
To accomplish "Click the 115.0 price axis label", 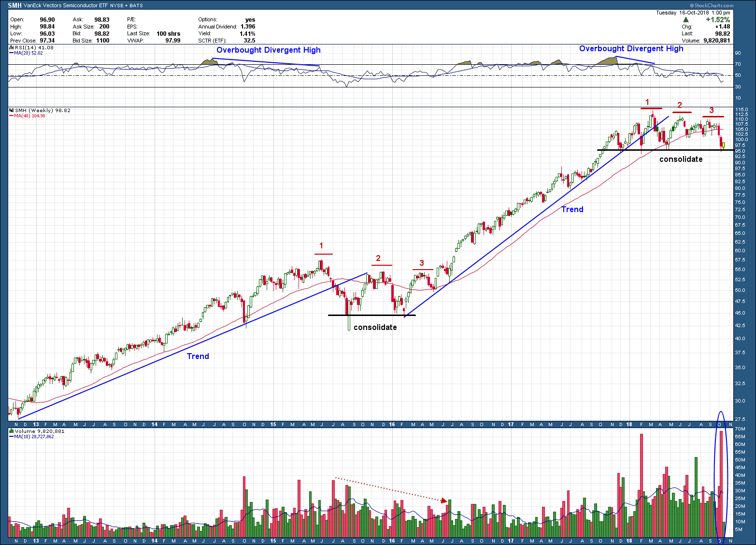I will point(742,110).
